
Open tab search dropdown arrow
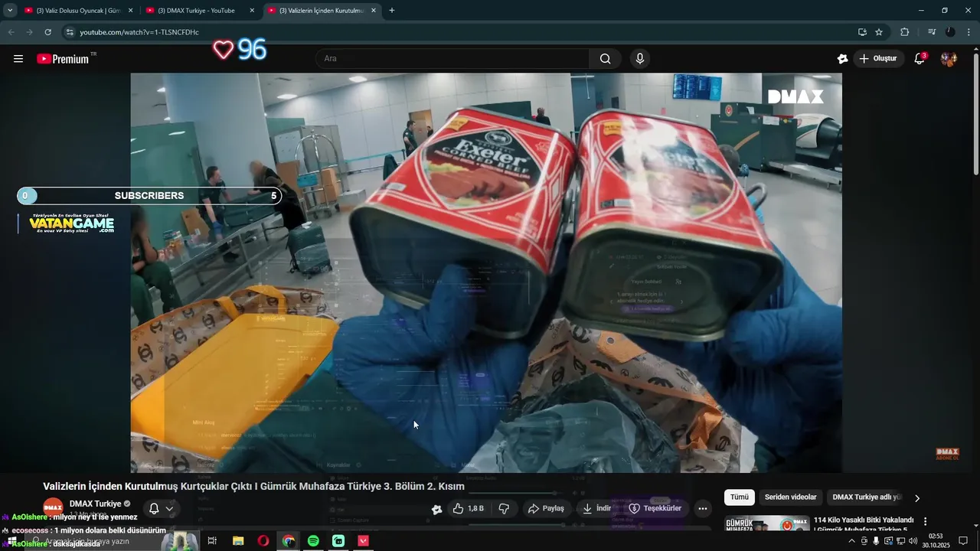[10, 11]
